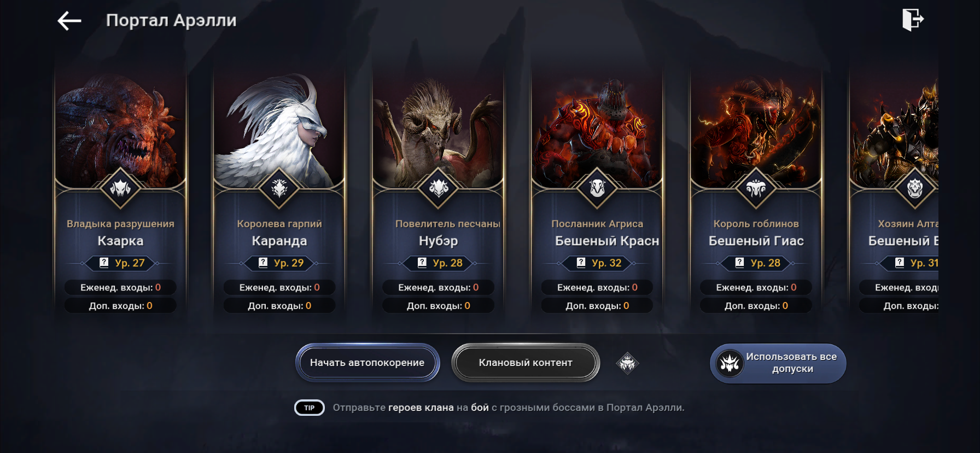The image size is (980, 453).
Task: Tap Кзарка's diamond boss emblem
Action: pyautogui.click(x=120, y=188)
